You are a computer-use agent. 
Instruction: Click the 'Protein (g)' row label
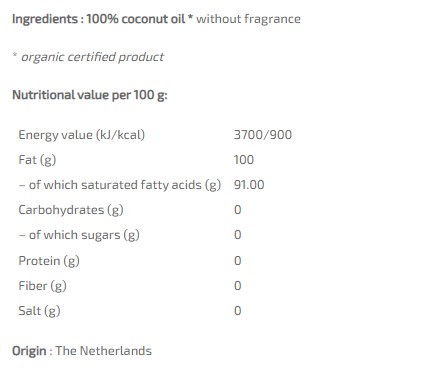coord(49,261)
